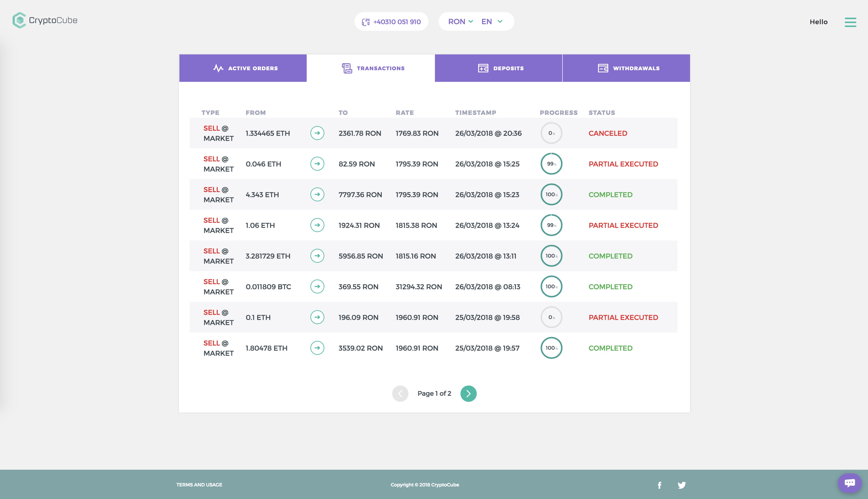This screenshot has width=868, height=499.
Task: Click the COMPLETED status for 0.011809 BTC
Action: (x=610, y=286)
